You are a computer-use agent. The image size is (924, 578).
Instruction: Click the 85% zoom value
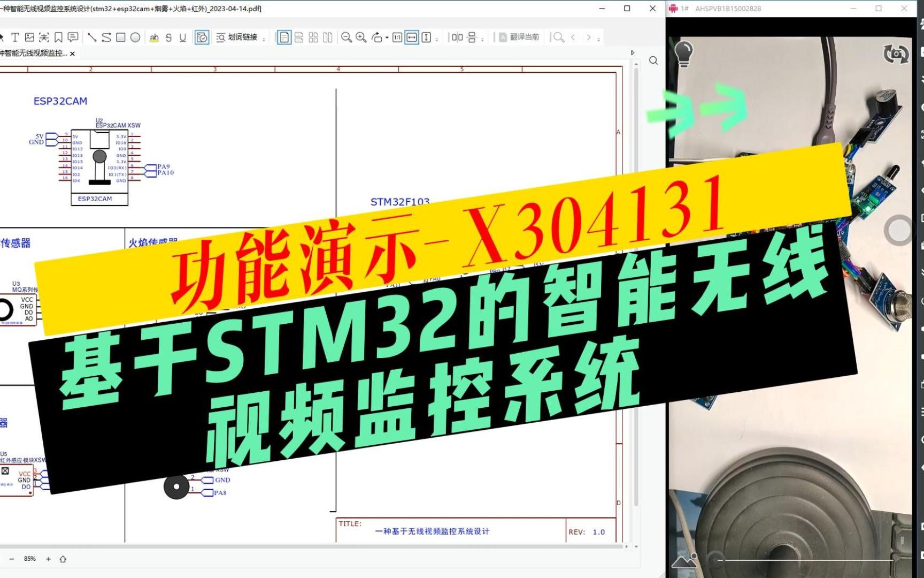click(x=30, y=559)
